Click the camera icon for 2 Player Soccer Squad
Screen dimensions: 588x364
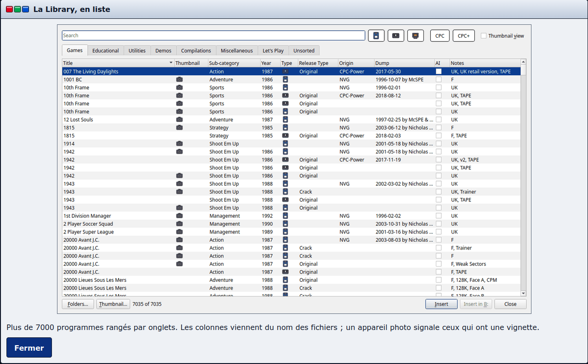[x=179, y=224]
